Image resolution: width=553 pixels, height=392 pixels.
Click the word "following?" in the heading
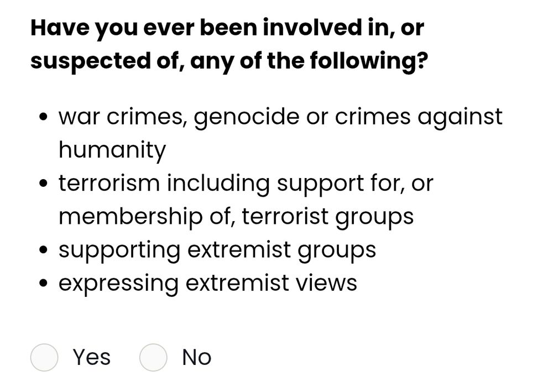(x=368, y=61)
